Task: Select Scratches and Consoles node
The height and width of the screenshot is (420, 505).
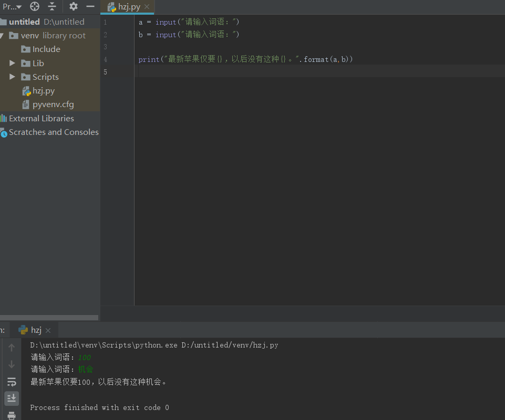Action: pos(54,132)
